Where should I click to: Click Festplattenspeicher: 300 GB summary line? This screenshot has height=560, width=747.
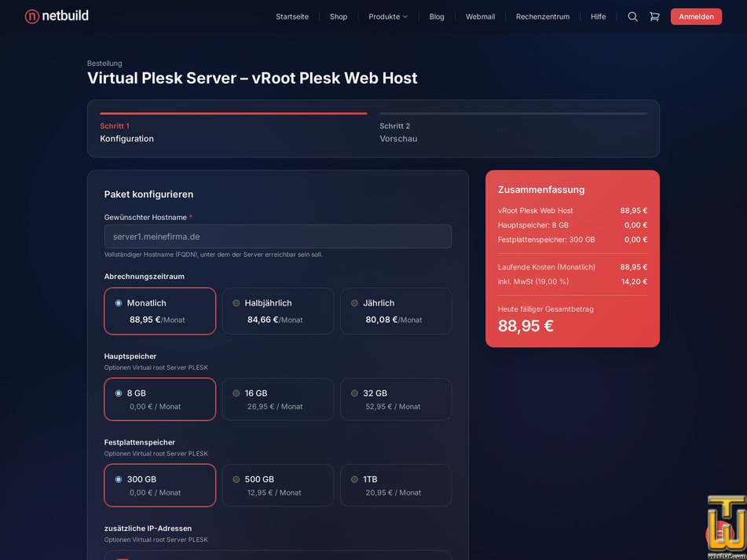coord(573,240)
